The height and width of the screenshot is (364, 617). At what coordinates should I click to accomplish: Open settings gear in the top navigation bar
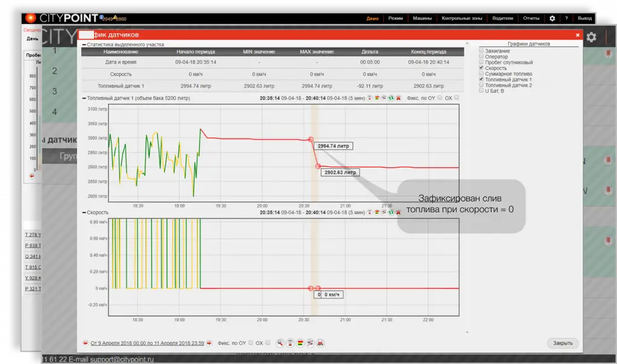tap(552, 18)
